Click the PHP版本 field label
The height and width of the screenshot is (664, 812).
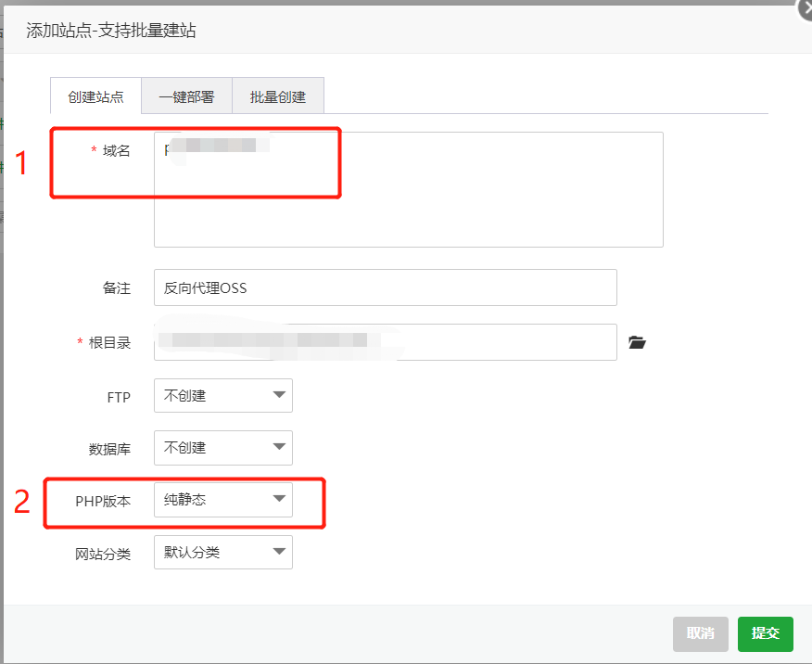(103, 502)
